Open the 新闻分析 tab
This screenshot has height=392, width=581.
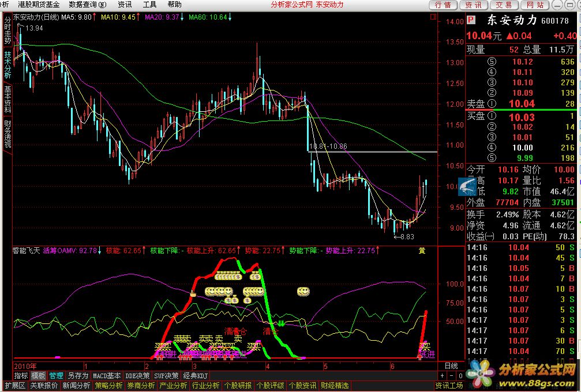[x=76, y=386]
